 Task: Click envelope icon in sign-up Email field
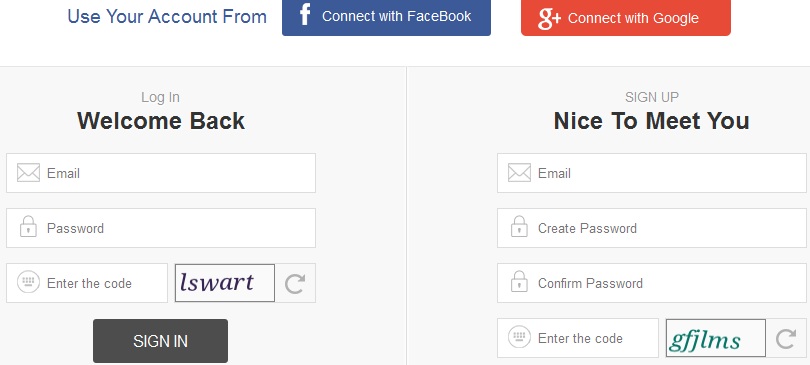519,173
